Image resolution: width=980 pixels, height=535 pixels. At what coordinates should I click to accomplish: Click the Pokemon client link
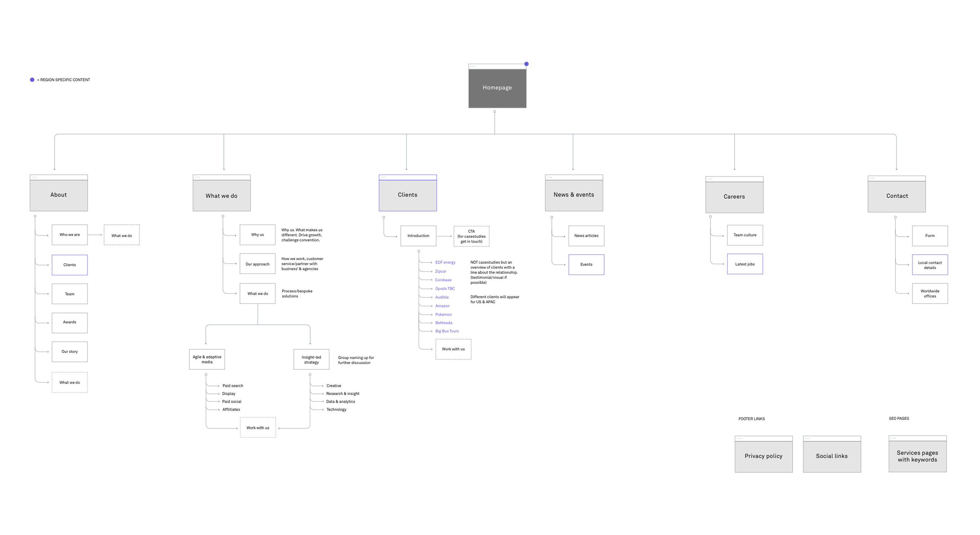click(x=443, y=314)
